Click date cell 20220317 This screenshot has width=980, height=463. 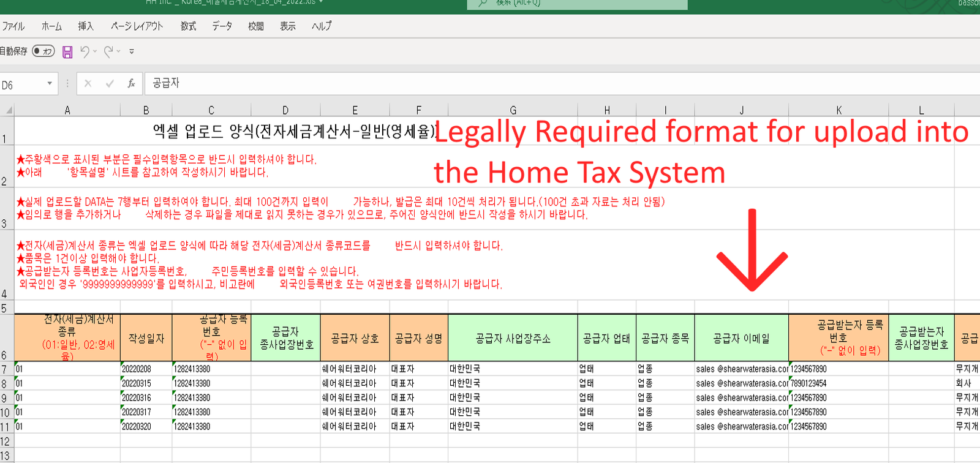pyautogui.click(x=146, y=412)
